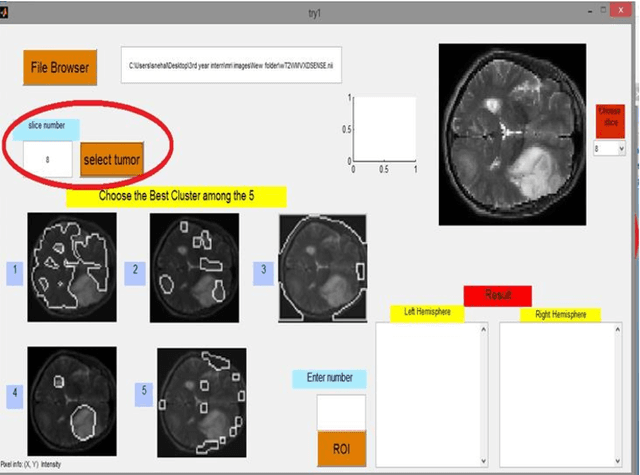Select cluster image 4 with tumor outline
640x475 pixels.
(72, 401)
